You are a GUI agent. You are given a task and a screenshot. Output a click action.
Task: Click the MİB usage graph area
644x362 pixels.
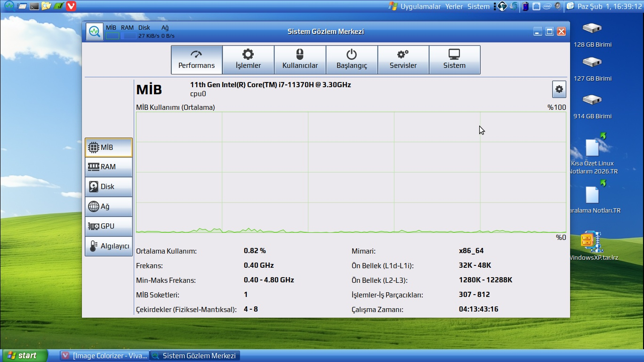tap(351, 172)
